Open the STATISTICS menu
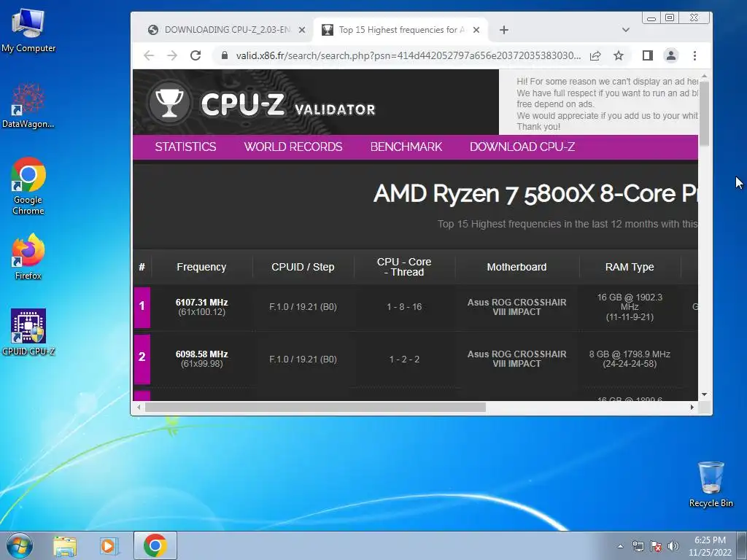Image resolution: width=747 pixels, height=560 pixels. [185, 147]
